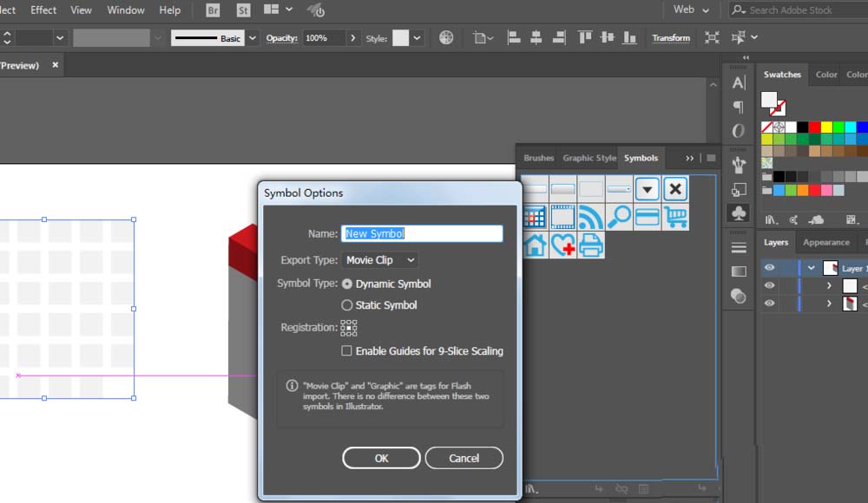Open the Effect menu

[x=43, y=10]
